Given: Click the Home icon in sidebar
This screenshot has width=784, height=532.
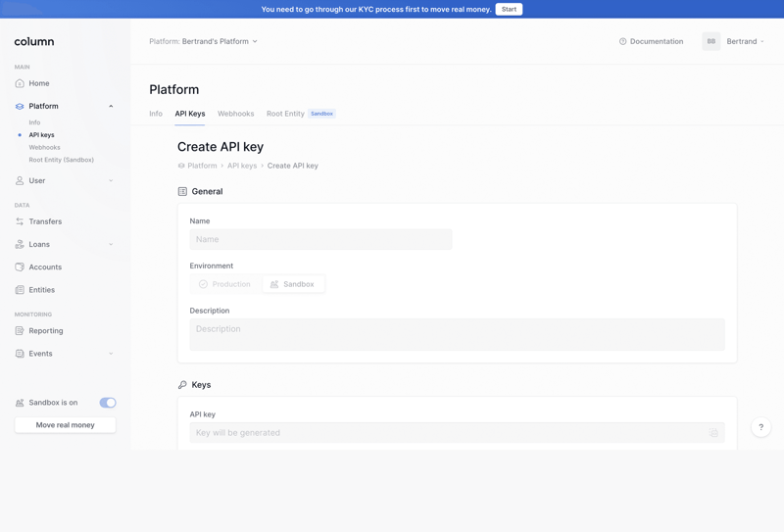Looking at the screenshot, I should pyautogui.click(x=20, y=83).
